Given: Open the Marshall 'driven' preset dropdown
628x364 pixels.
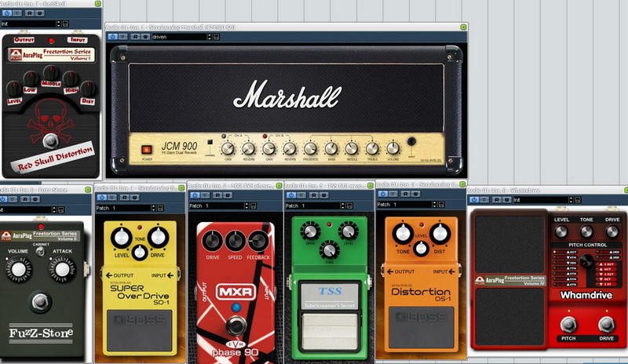Looking at the screenshot, I should point(179,37).
